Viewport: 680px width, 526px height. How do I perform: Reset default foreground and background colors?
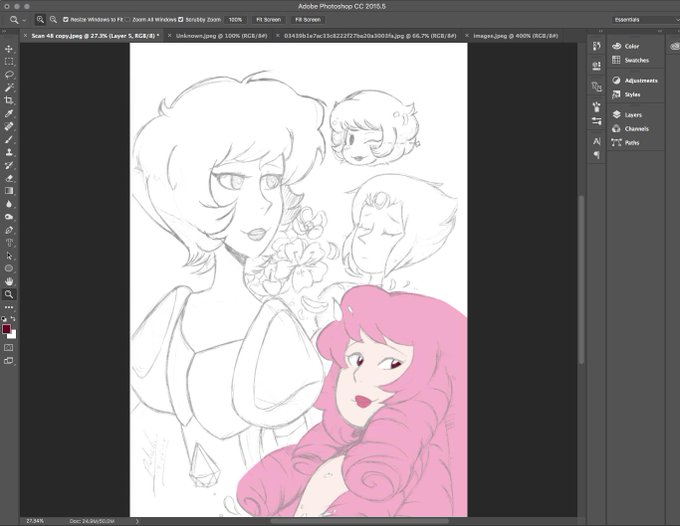[x=4, y=318]
